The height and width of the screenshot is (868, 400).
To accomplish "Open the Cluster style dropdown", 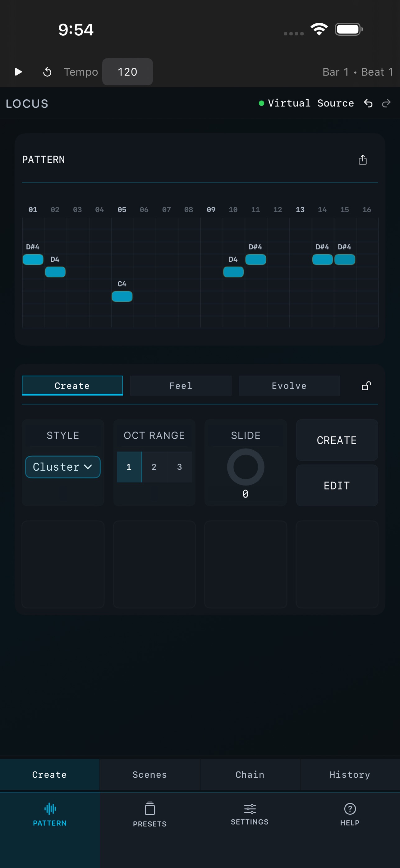I will [63, 467].
